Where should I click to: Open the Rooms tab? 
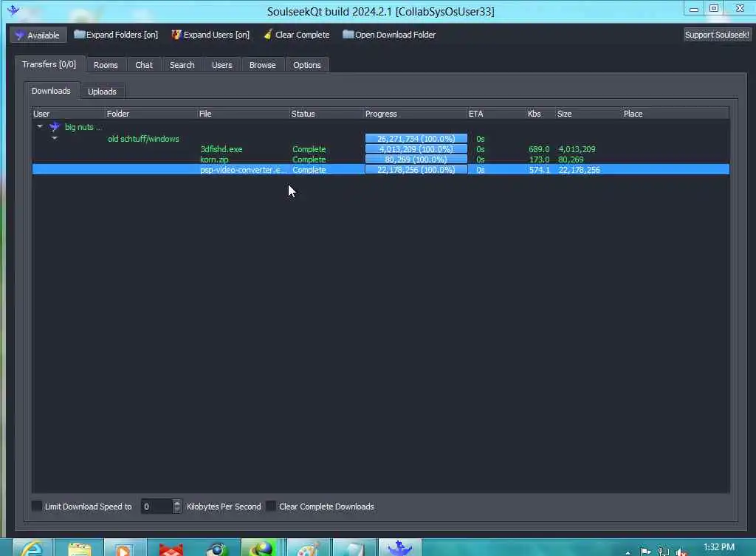106,65
